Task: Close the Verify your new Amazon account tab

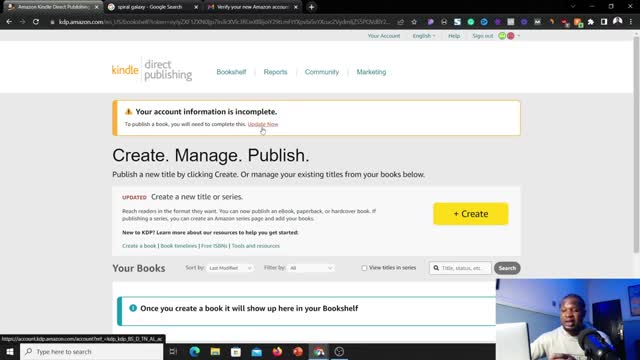Action: tap(296, 7)
